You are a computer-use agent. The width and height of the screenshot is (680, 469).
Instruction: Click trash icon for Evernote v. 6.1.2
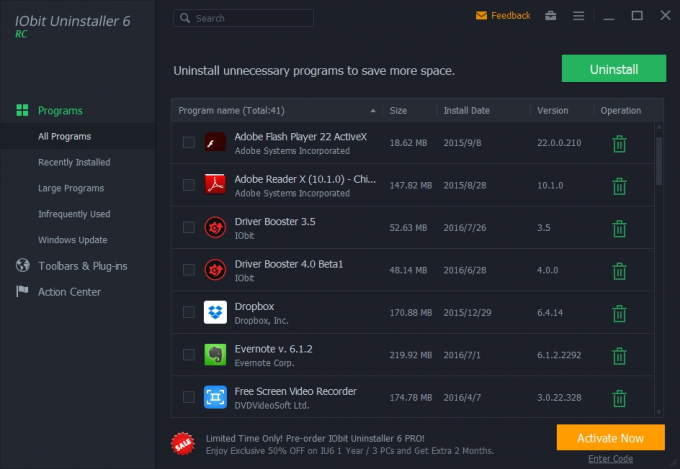(619, 356)
